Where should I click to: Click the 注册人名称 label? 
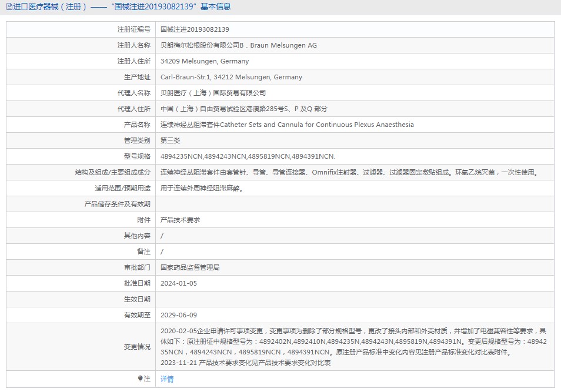[x=134, y=45]
